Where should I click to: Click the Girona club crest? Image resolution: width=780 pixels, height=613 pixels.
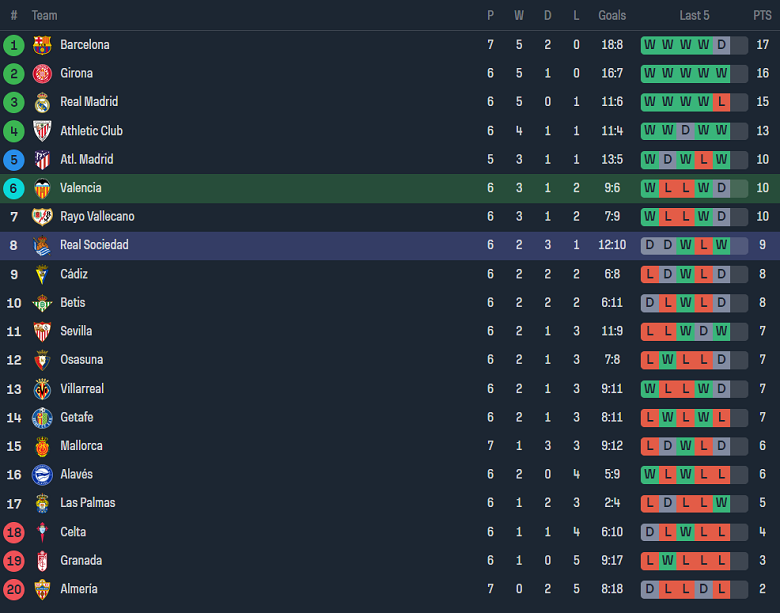42,73
